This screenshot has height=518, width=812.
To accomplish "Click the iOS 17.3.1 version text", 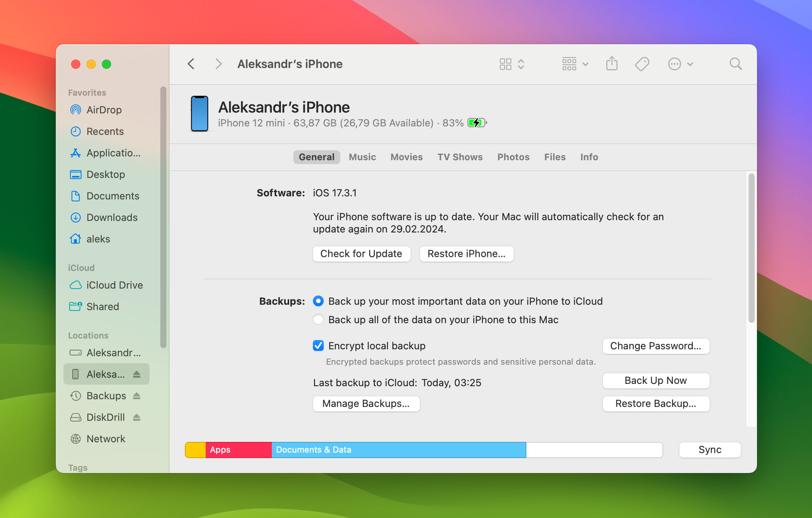I will coord(335,193).
